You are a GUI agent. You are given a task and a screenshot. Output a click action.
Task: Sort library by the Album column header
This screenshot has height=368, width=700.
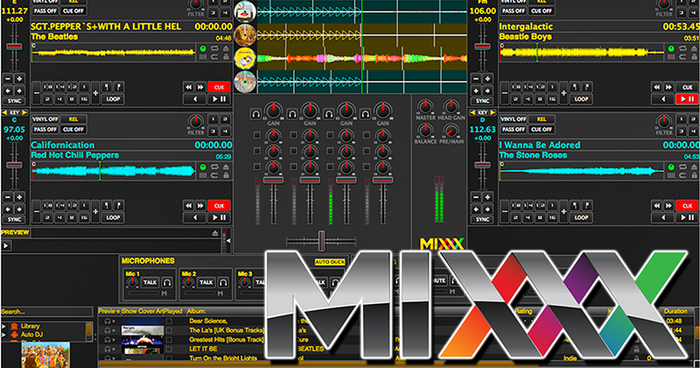point(196,311)
